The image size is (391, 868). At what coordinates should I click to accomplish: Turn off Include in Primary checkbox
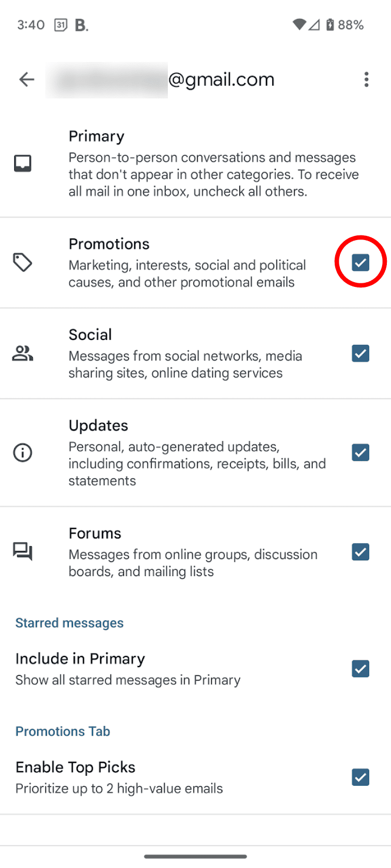coord(360,669)
